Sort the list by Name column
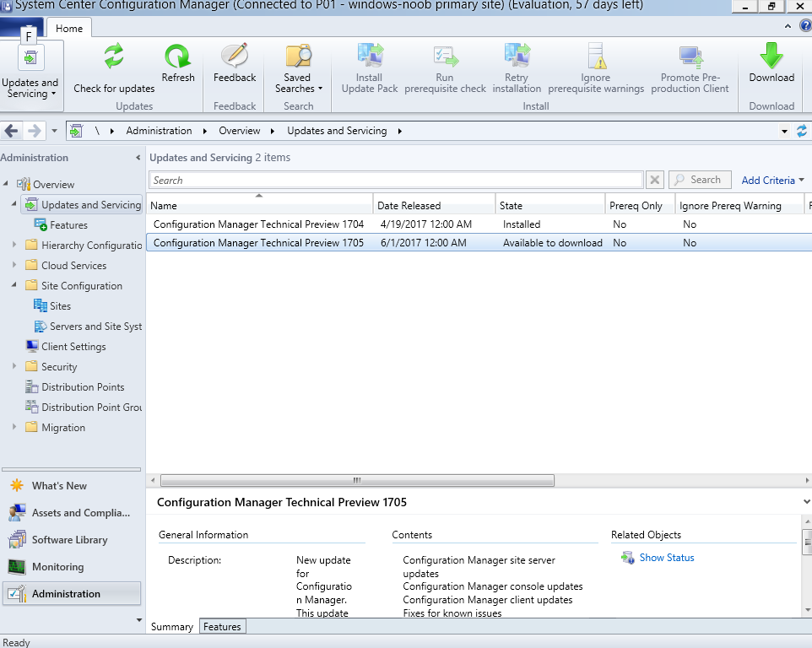 click(x=259, y=205)
